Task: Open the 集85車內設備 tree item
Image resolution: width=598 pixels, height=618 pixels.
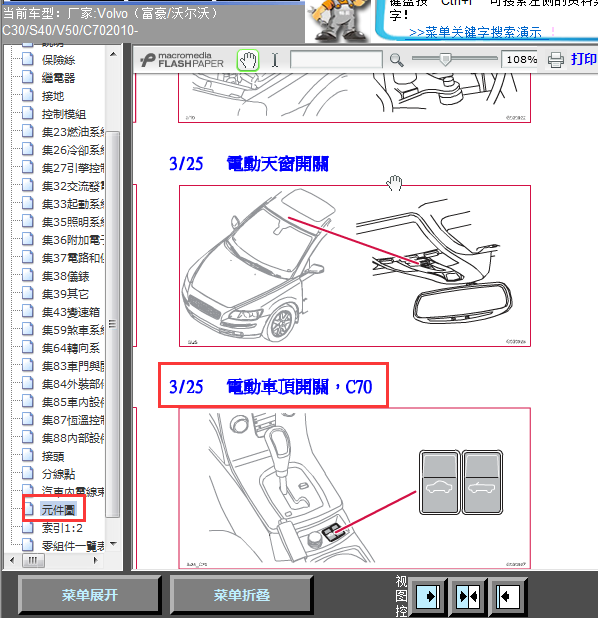Action: tap(73, 402)
